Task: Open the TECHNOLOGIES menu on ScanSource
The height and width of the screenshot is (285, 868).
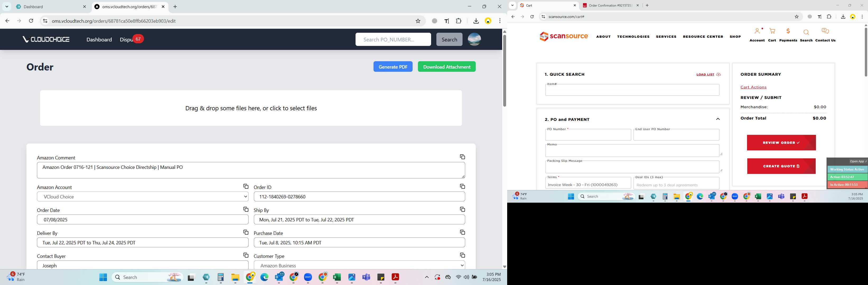Action: [633, 36]
